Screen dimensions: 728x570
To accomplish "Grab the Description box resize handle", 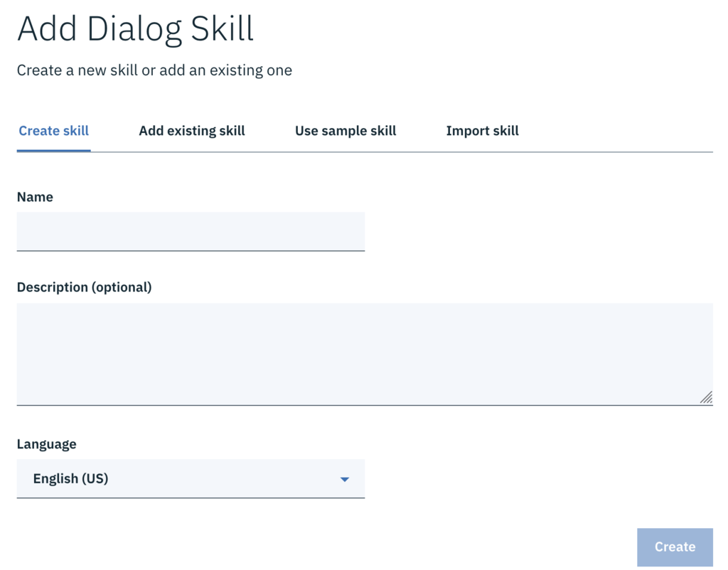I will 706,397.
